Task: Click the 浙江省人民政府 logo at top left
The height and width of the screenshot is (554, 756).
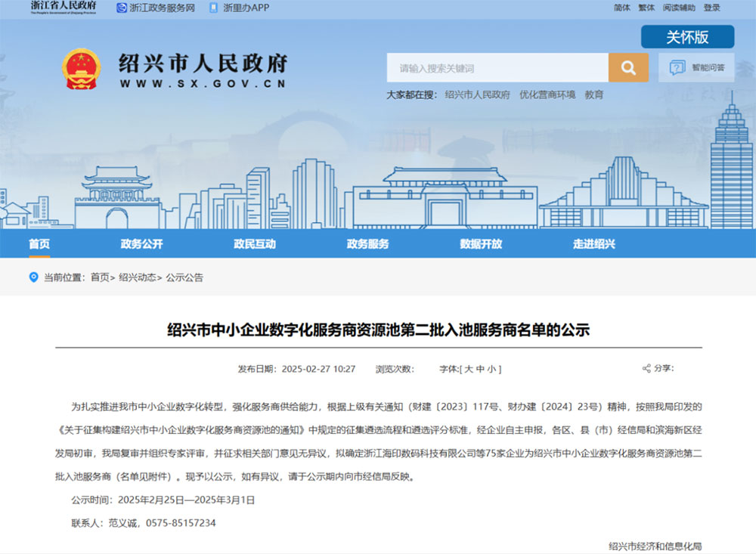Action: [x=64, y=7]
